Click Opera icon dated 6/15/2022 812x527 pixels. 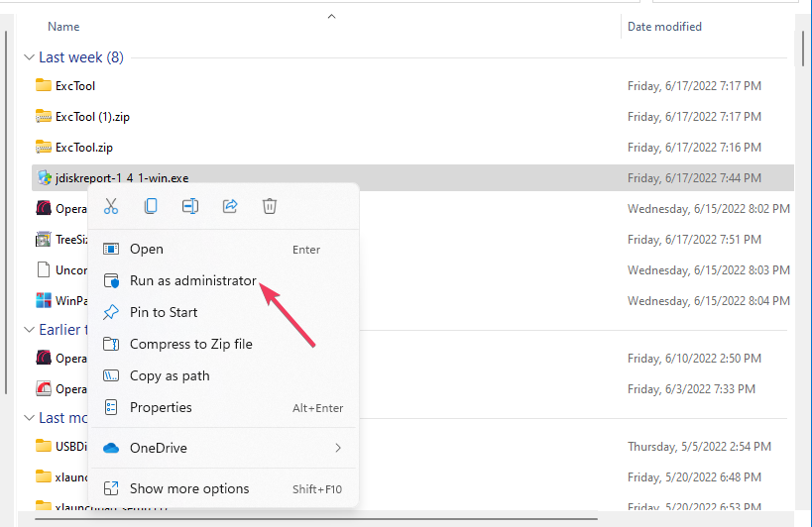pyautogui.click(x=44, y=208)
